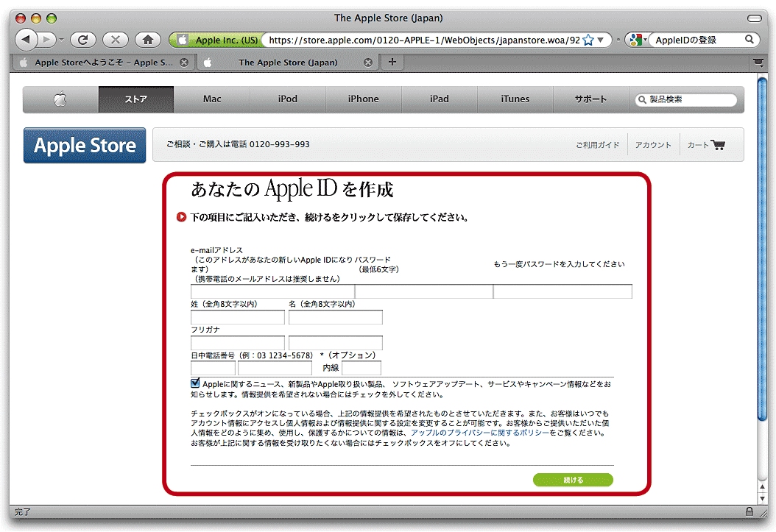Click the vertical scrollbar thumb
776x532 pixels.
pos(762,249)
